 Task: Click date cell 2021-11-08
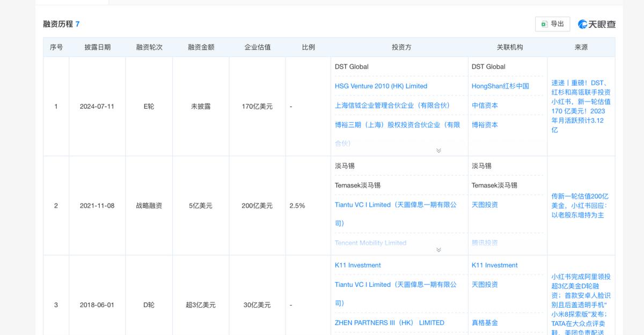[x=97, y=205]
